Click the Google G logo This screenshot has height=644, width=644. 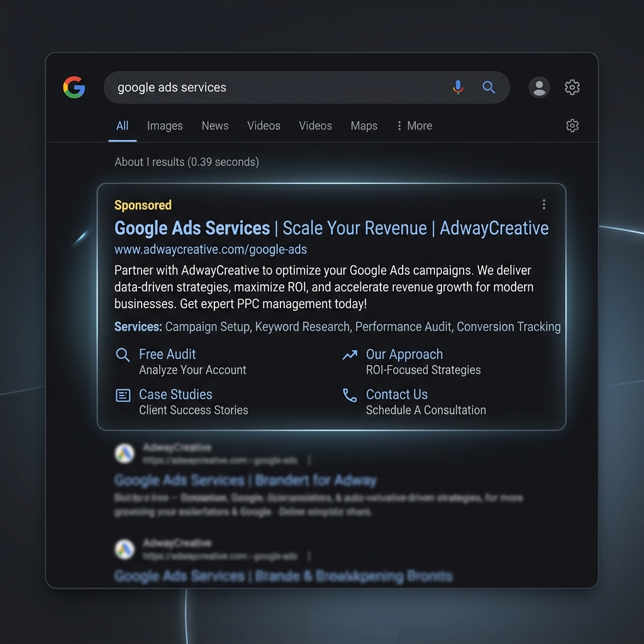click(74, 87)
